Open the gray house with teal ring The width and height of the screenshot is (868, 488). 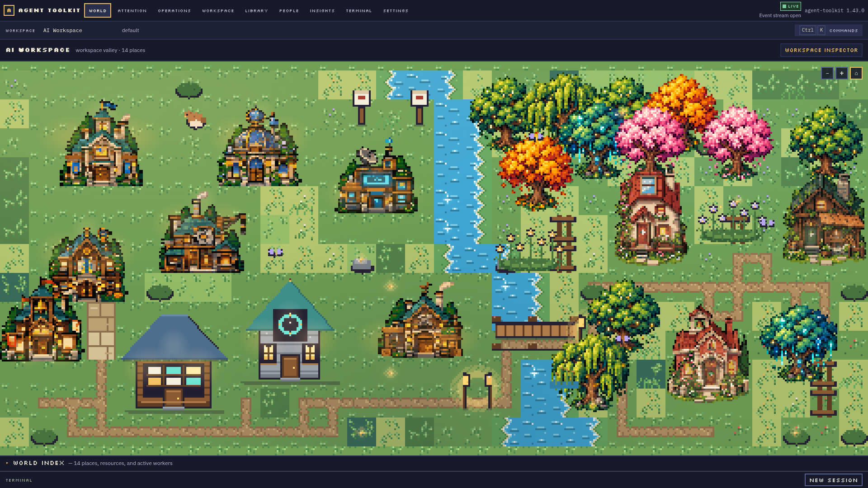pos(290,332)
